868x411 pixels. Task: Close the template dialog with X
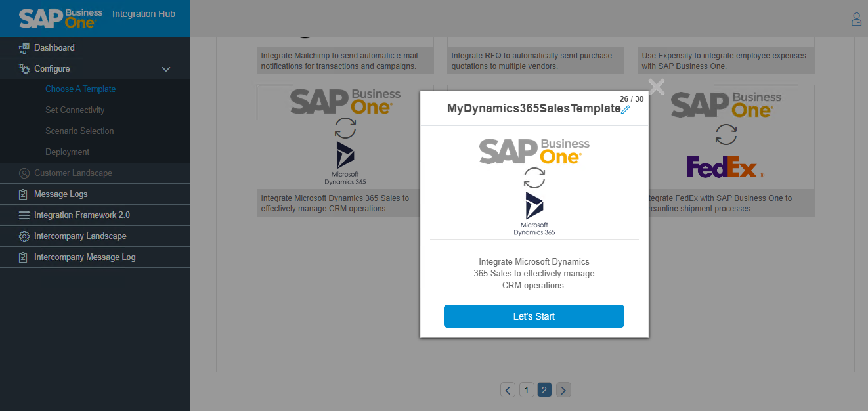657,87
